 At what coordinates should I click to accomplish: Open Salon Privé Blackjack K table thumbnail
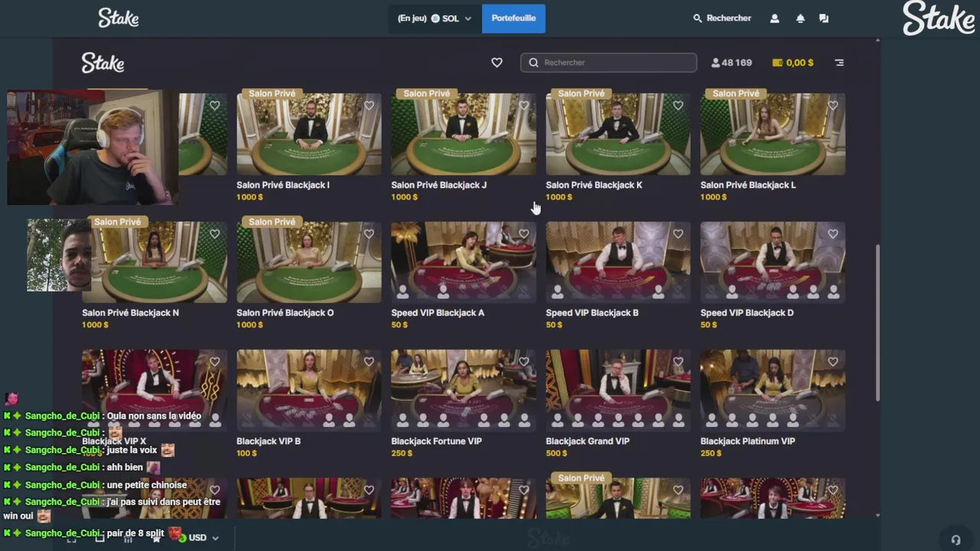click(618, 135)
